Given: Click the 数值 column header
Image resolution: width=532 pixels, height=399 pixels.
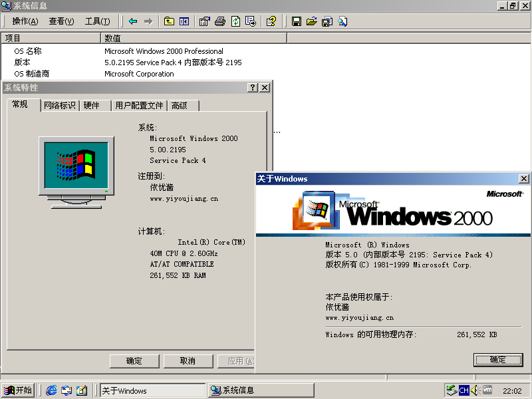Looking at the screenshot, I should point(194,38).
